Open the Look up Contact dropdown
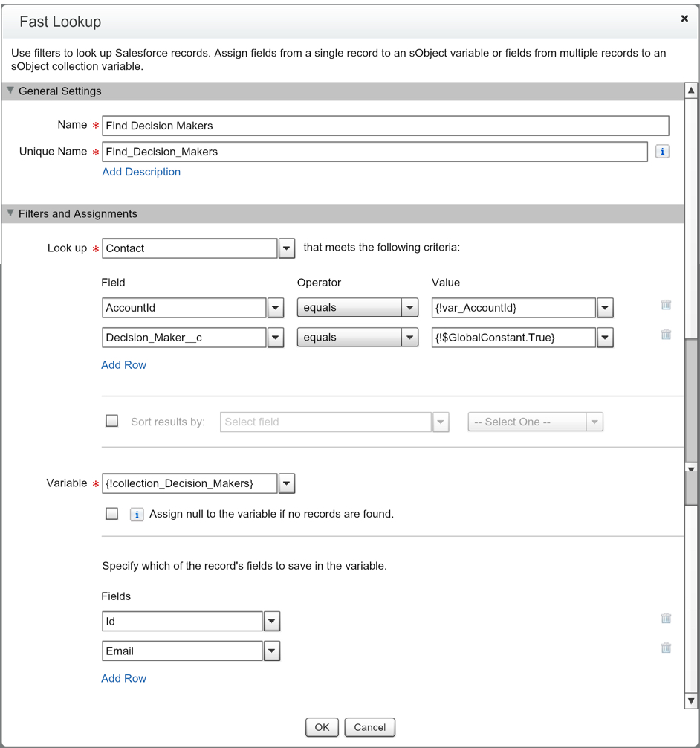The image size is (700, 748). click(x=287, y=248)
